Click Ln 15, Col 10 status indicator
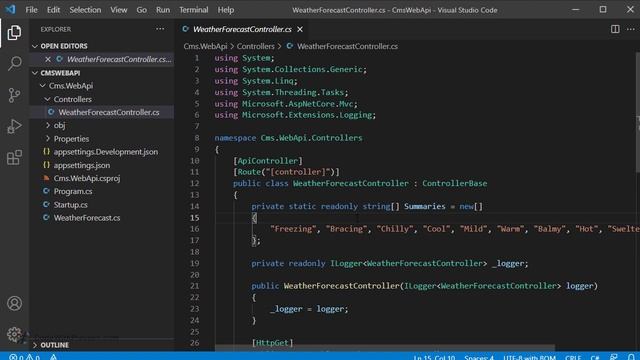Image resolution: width=640 pixels, height=360 pixels. tap(434, 357)
